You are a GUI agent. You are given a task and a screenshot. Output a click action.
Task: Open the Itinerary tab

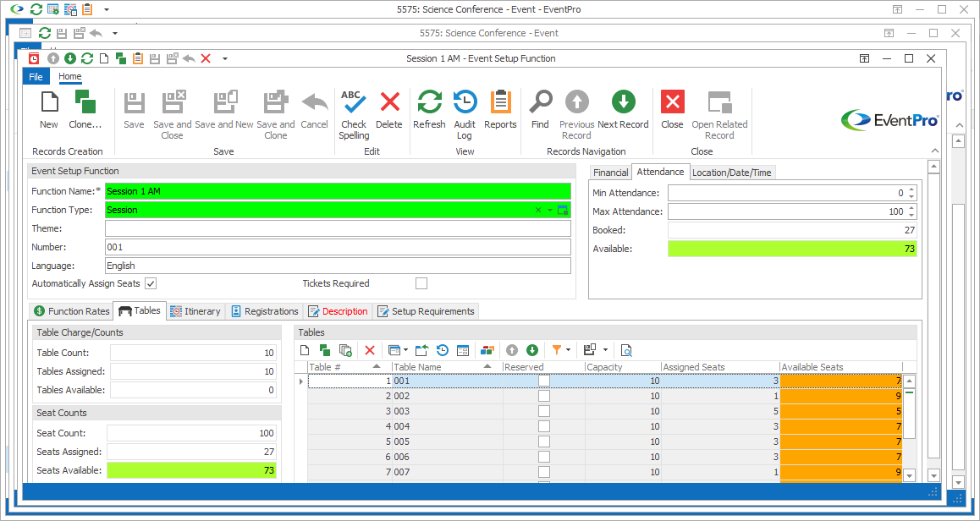(x=195, y=311)
